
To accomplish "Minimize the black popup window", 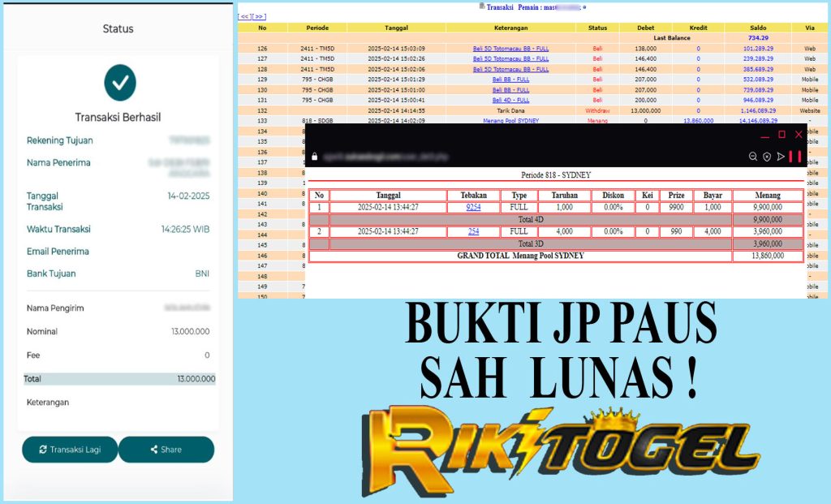I will click(x=764, y=136).
